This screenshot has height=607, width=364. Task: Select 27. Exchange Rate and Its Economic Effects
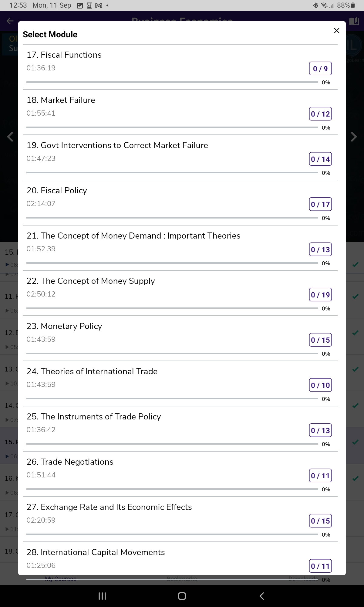[109, 507]
